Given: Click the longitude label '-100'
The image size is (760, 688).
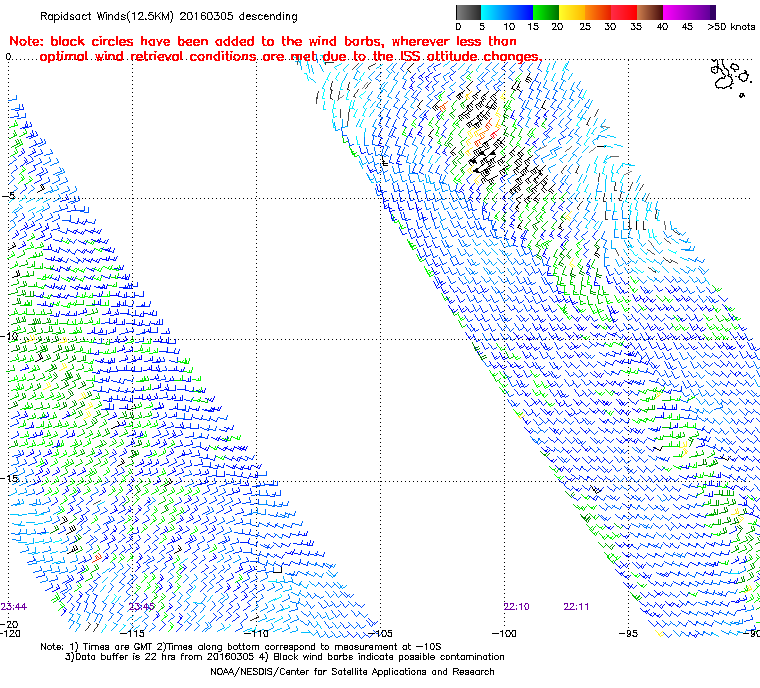Looking at the screenshot, I should tap(504, 634).
